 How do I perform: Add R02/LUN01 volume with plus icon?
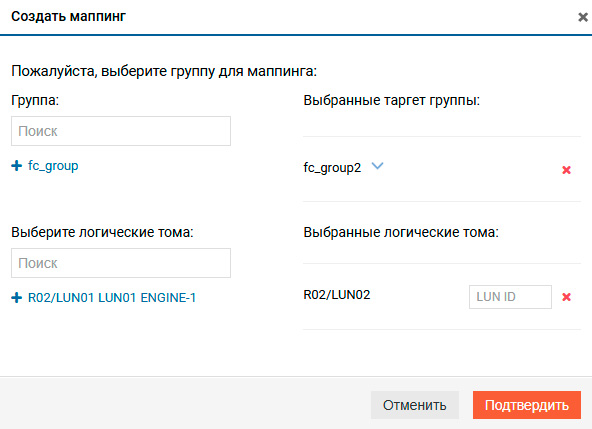(x=16, y=298)
